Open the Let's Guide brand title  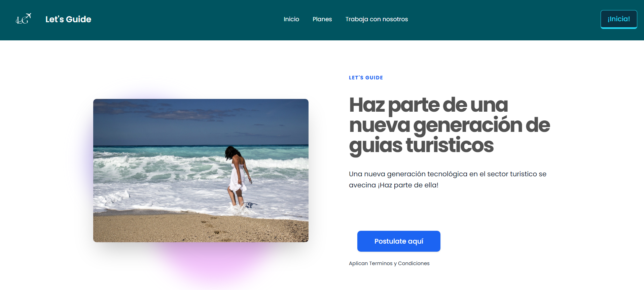pos(68,19)
